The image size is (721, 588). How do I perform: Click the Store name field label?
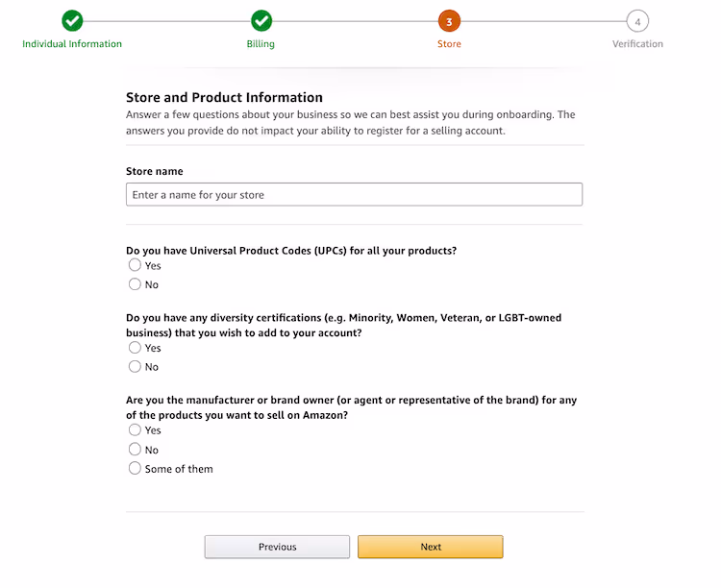tap(155, 171)
